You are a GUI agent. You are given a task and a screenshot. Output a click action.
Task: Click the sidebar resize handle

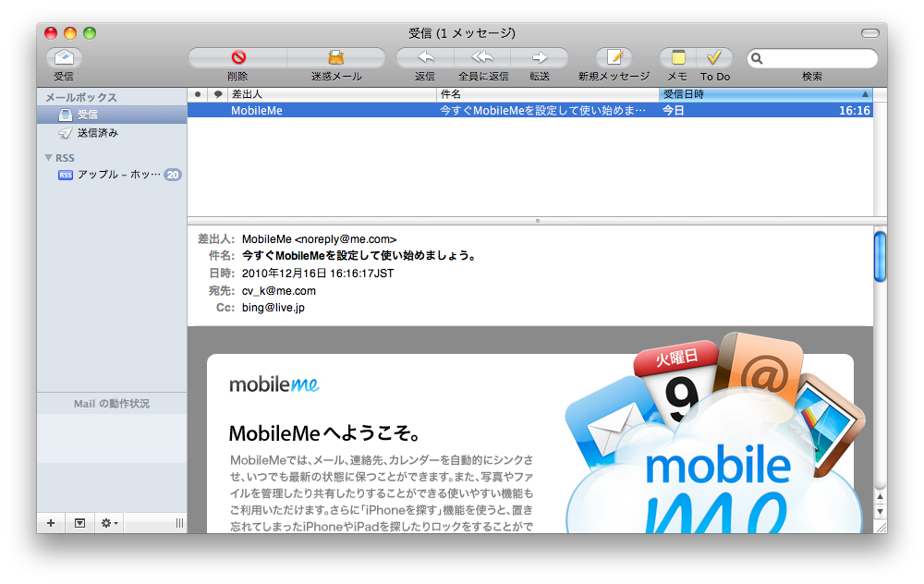pyautogui.click(x=179, y=523)
